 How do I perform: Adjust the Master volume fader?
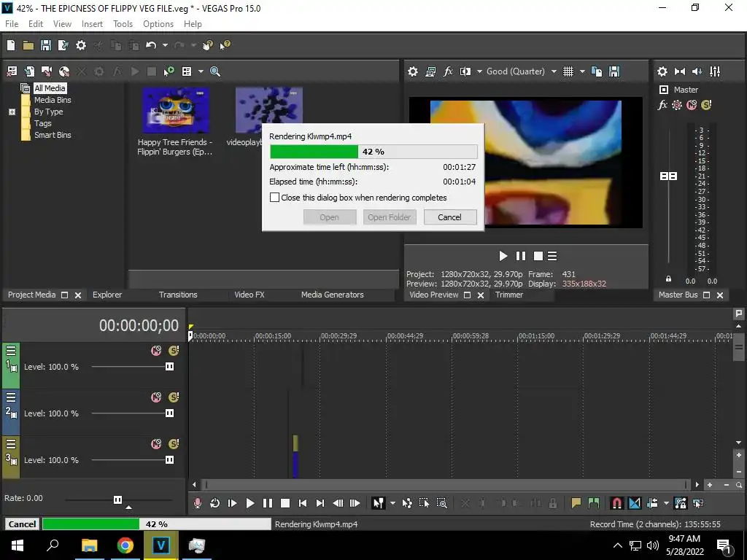[668, 176]
